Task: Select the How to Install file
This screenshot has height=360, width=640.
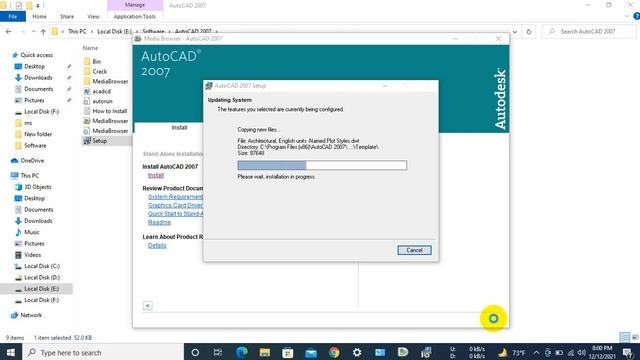Action: 109,111
